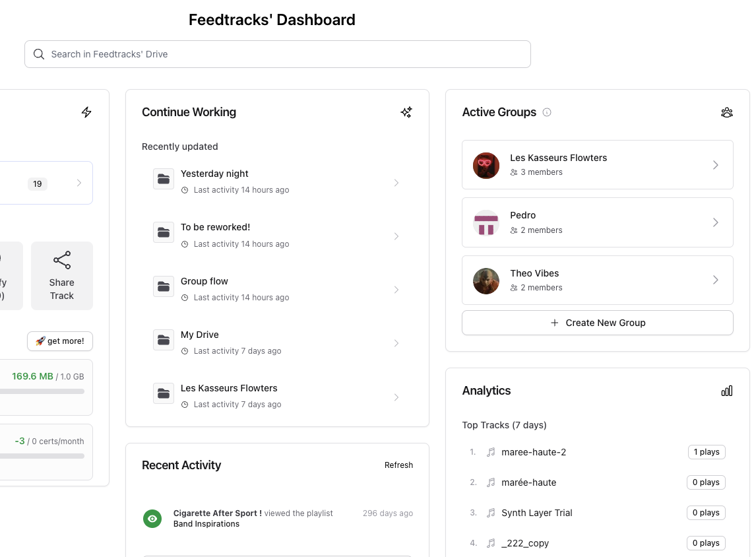Image resolution: width=756 pixels, height=557 pixels.
Task: Click the folder icon beside Group flow
Action: [164, 286]
